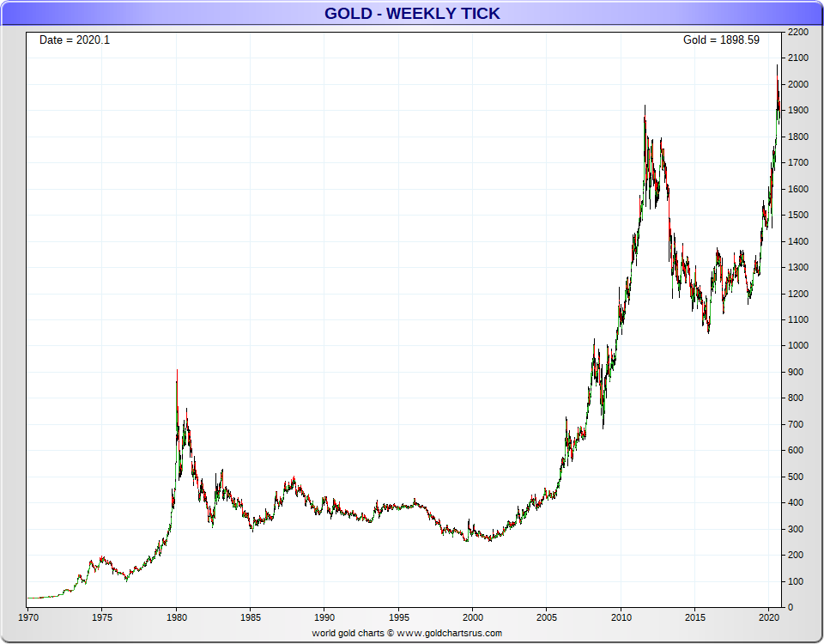Click the 700 price axis label
Viewport: 824px width, 644px height.
pyautogui.click(x=796, y=424)
